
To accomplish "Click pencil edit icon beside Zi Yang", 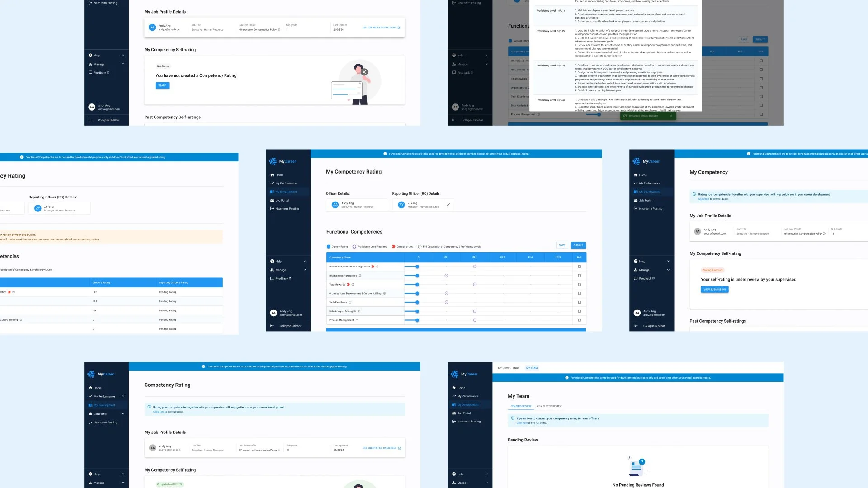I will pyautogui.click(x=448, y=205).
